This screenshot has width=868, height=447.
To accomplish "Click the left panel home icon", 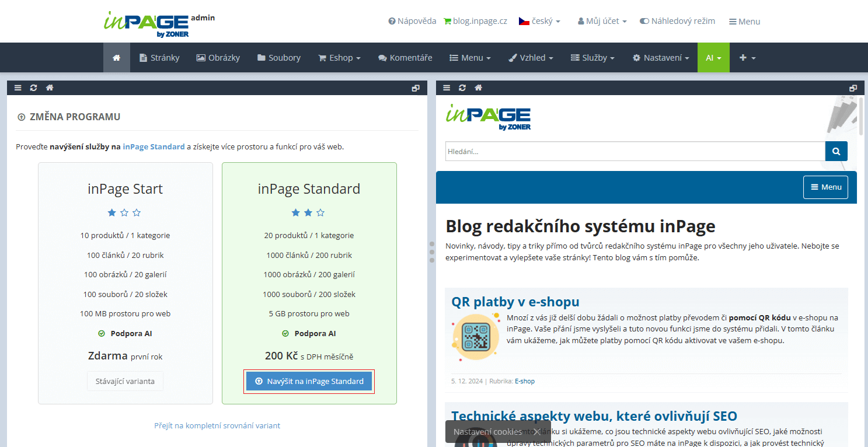I will (x=50, y=88).
